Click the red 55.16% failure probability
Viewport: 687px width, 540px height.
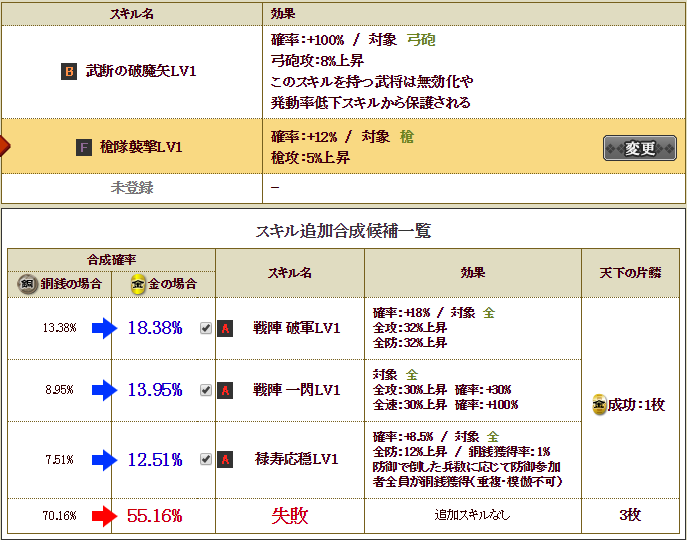click(x=155, y=516)
